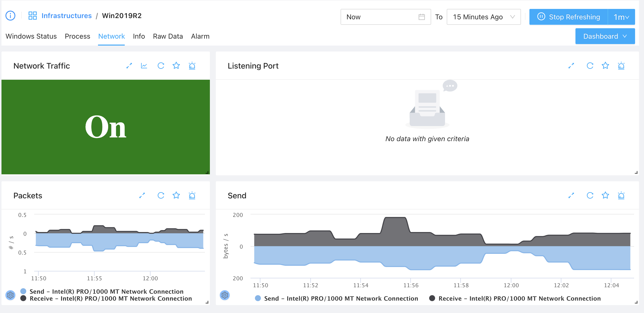The height and width of the screenshot is (313, 644).
Task: Switch to the Process tab
Action: pyautogui.click(x=77, y=37)
